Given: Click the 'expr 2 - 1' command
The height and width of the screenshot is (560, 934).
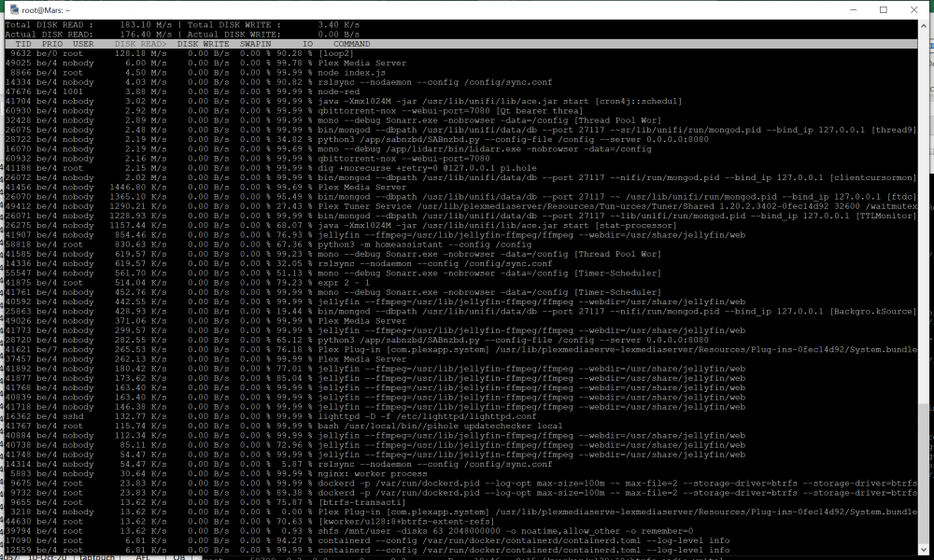Looking at the screenshot, I should 344,283.
